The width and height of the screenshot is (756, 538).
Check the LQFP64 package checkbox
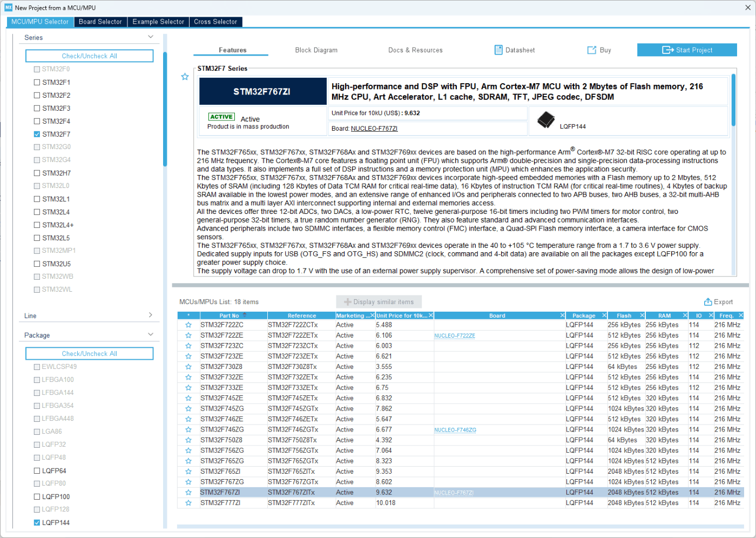point(37,470)
